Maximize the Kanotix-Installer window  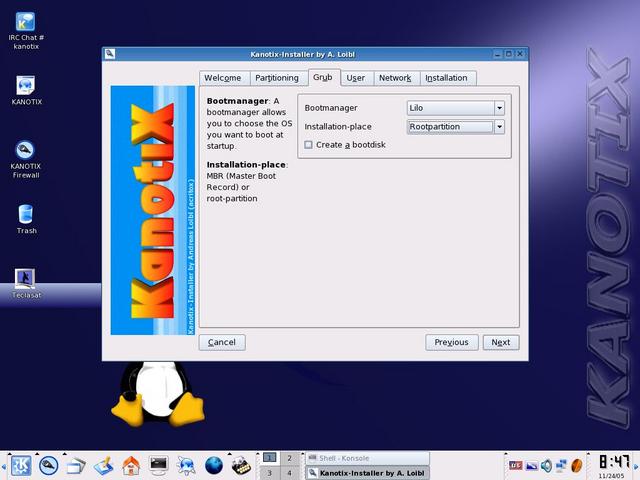pos(509,54)
